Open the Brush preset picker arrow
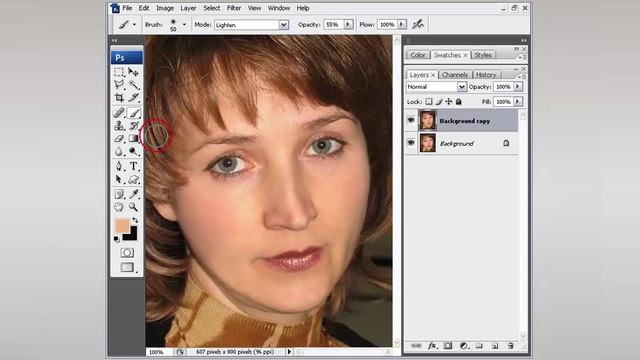Image resolution: width=640 pixels, height=360 pixels. (184, 25)
